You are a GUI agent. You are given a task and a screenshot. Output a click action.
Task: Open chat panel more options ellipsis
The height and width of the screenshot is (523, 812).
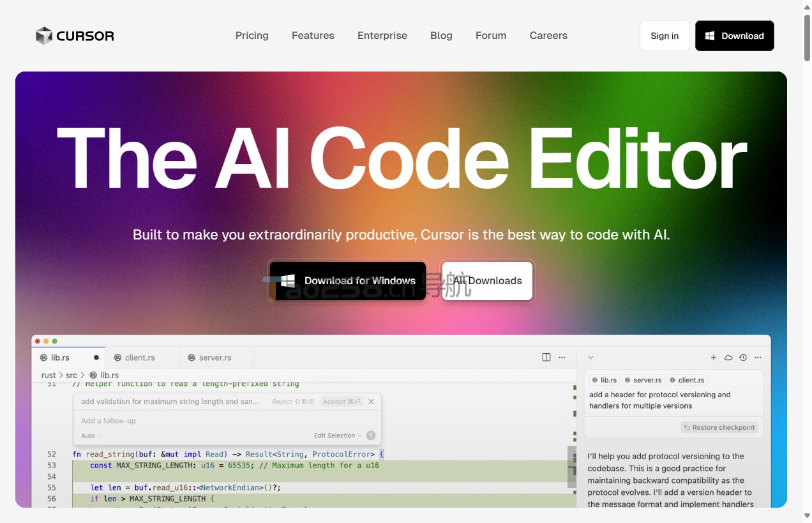[x=758, y=358]
